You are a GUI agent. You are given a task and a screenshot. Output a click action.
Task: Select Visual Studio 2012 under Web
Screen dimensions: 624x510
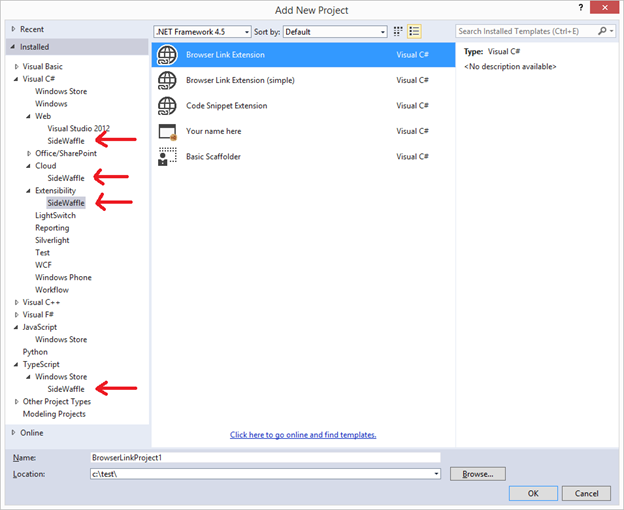point(78,128)
